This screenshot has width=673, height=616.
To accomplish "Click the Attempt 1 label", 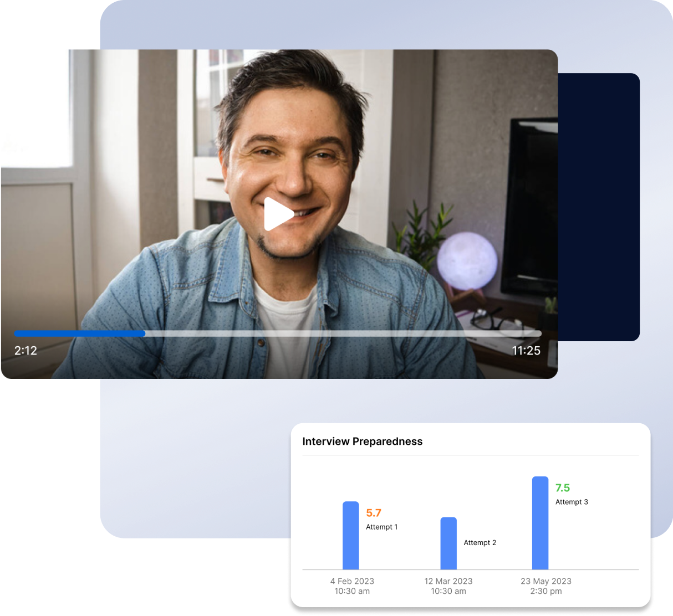I will [x=382, y=527].
